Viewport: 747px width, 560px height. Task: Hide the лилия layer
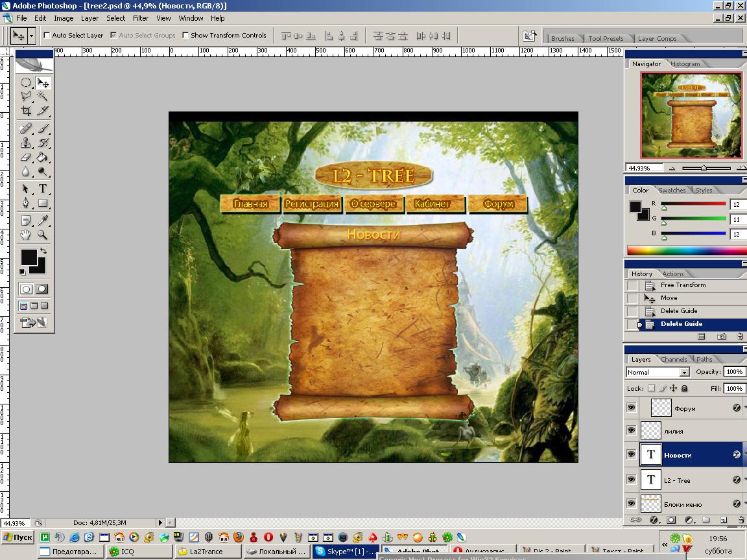coord(631,431)
